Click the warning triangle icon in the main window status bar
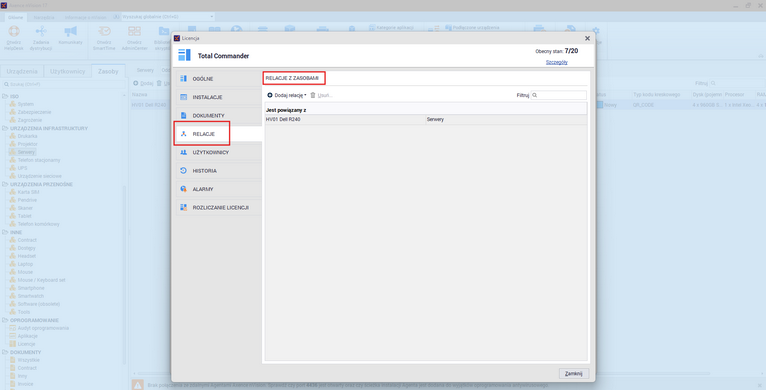The image size is (766, 390). [x=138, y=385]
